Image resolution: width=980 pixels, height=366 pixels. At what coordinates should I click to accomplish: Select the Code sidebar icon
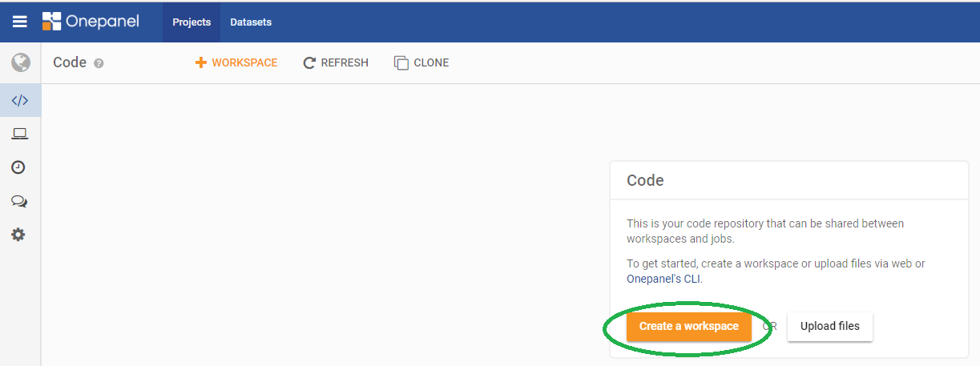click(x=20, y=100)
